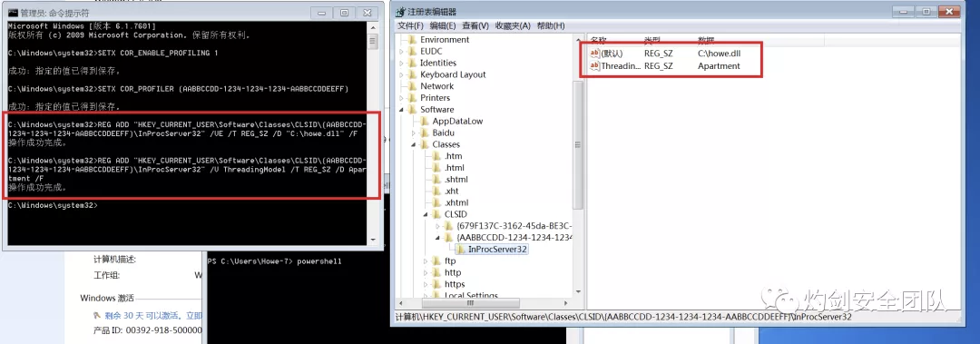The width and height of the screenshot is (980, 344).
Task: Open the 查看(V) menu in Registry Editor
Action: (x=475, y=25)
